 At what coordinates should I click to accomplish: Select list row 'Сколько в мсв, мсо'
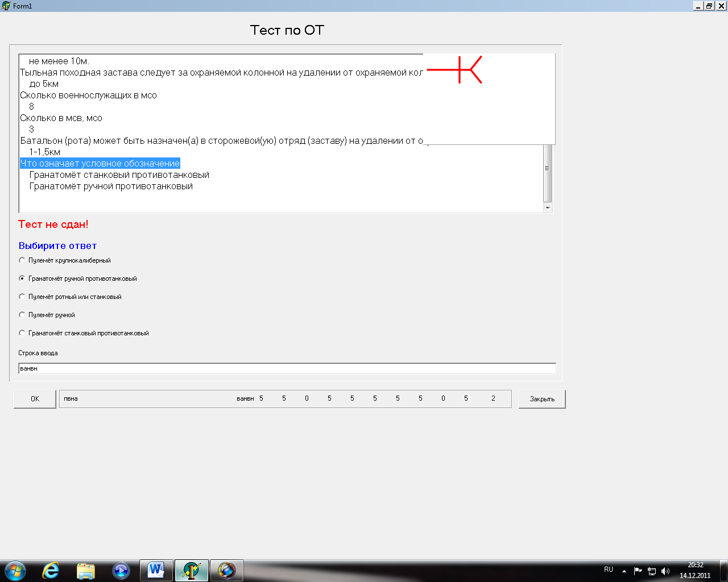61,118
